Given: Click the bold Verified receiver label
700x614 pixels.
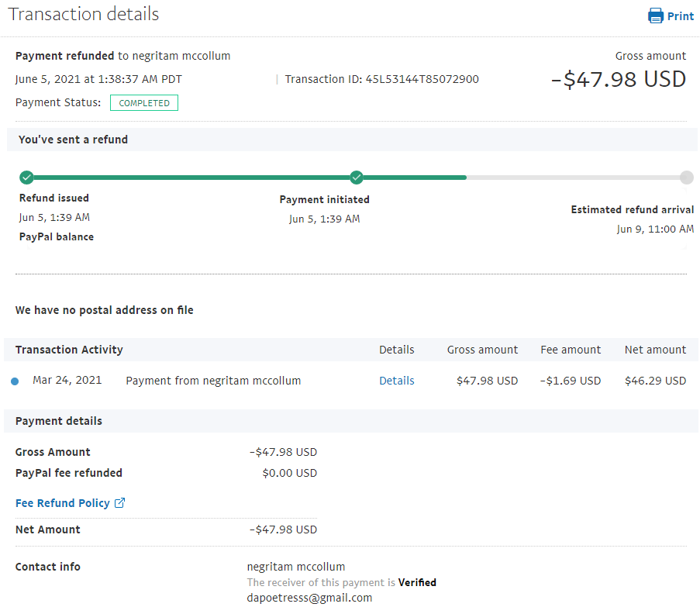Looking at the screenshot, I should pyautogui.click(x=417, y=582).
